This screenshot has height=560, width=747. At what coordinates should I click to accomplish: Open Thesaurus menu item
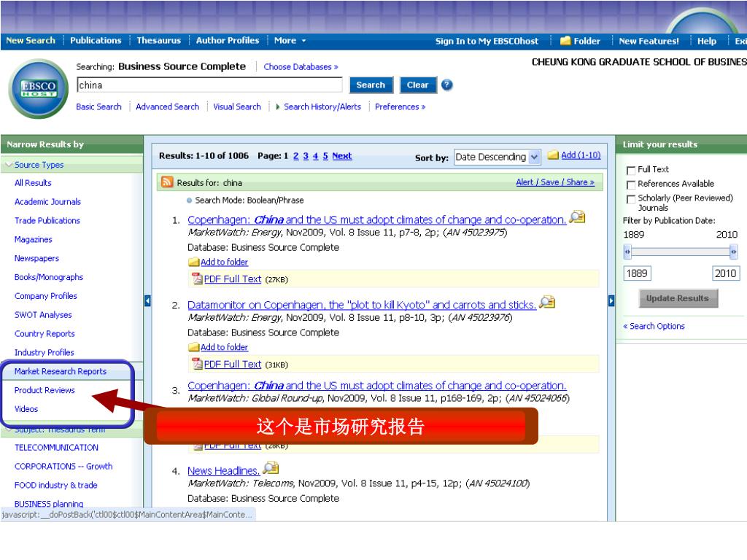click(x=158, y=41)
